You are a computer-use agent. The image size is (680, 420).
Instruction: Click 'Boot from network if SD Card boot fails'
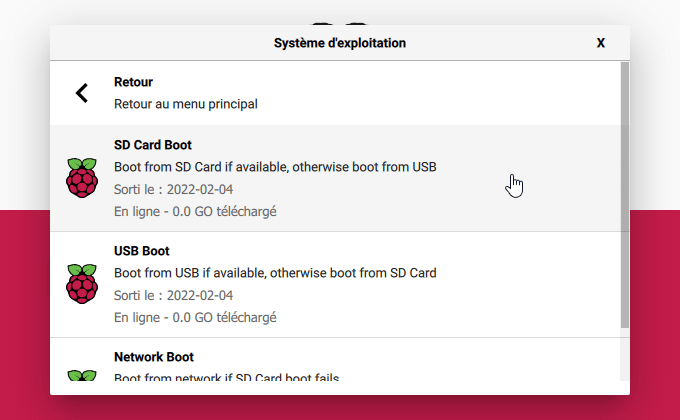click(x=226, y=377)
